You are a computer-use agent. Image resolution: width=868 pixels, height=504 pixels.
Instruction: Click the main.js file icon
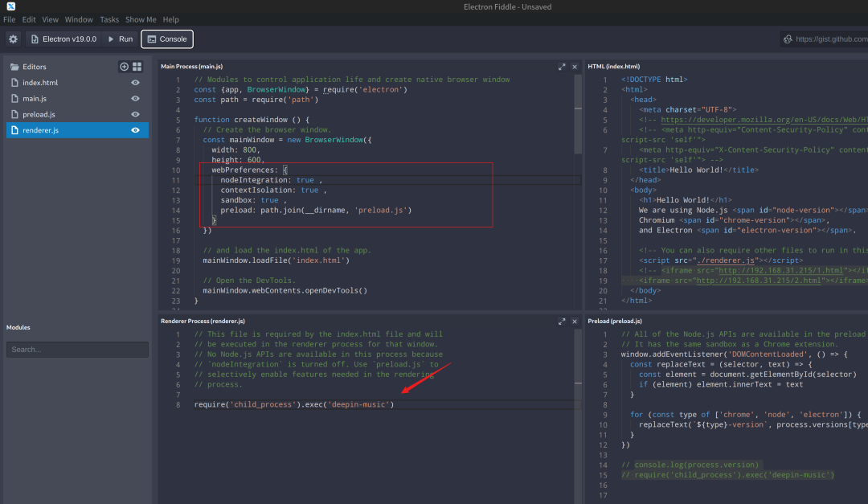(15, 99)
